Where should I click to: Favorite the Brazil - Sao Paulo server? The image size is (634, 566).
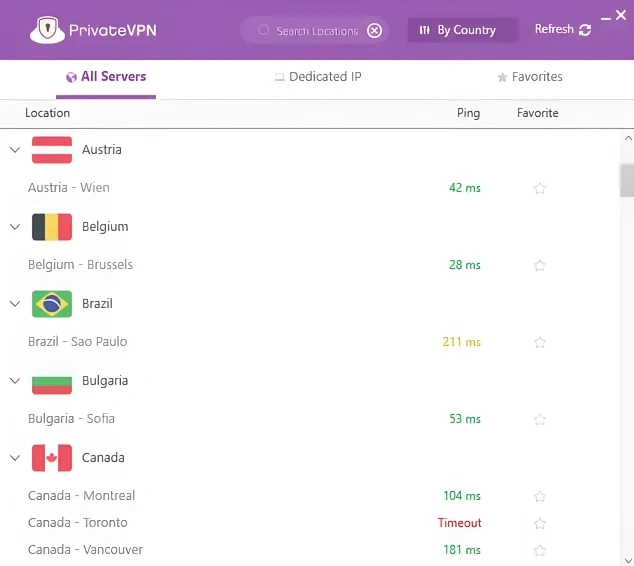click(540, 342)
